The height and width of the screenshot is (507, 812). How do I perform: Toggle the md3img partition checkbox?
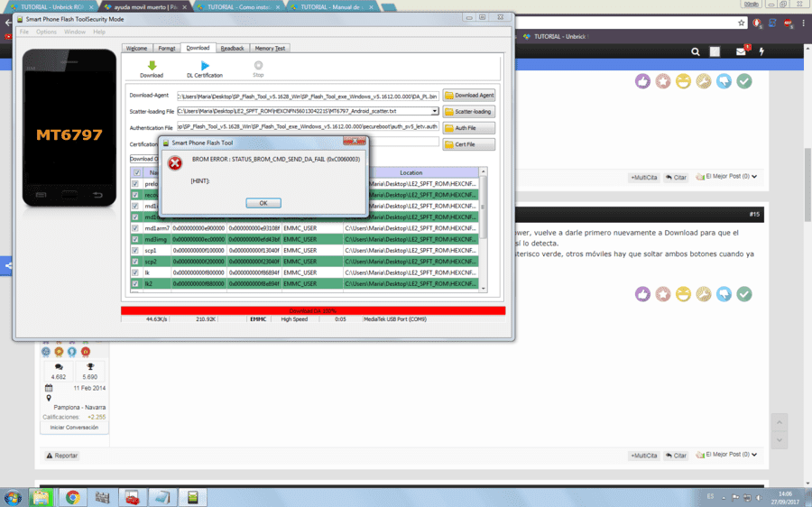(x=135, y=239)
